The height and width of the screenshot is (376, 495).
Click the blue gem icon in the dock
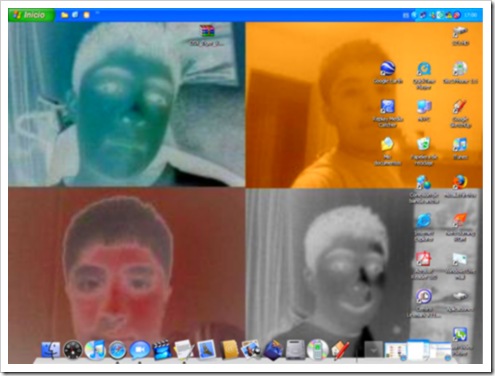tap(273, 350)
